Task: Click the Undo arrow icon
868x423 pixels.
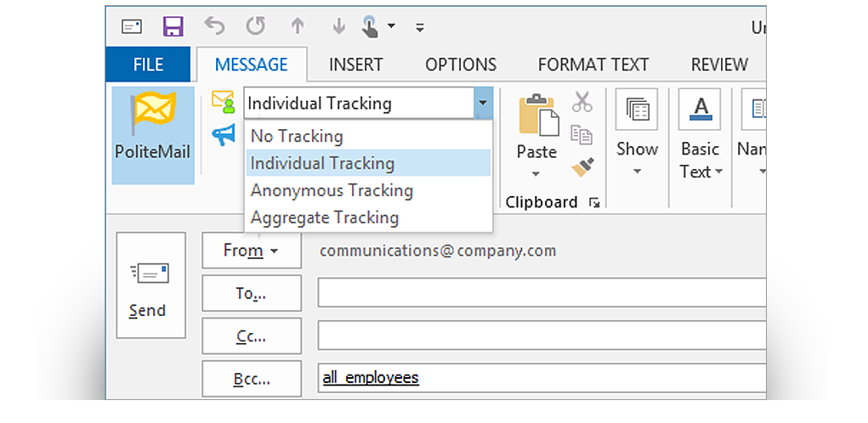Action: click(215, 26)
